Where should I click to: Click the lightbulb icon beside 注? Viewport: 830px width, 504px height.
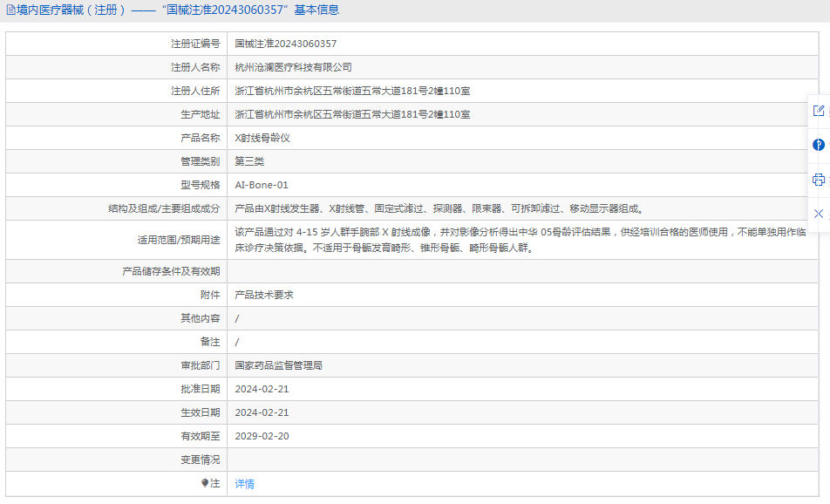point(205,483)
